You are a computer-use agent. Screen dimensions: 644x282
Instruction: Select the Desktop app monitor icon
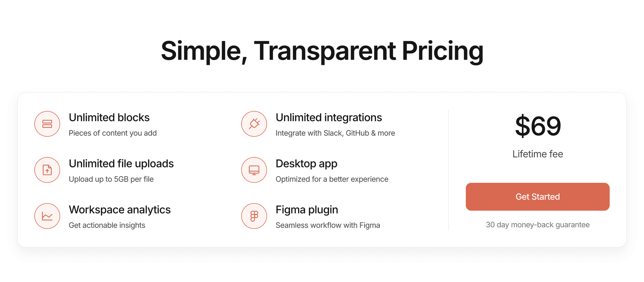click(254, 170)
